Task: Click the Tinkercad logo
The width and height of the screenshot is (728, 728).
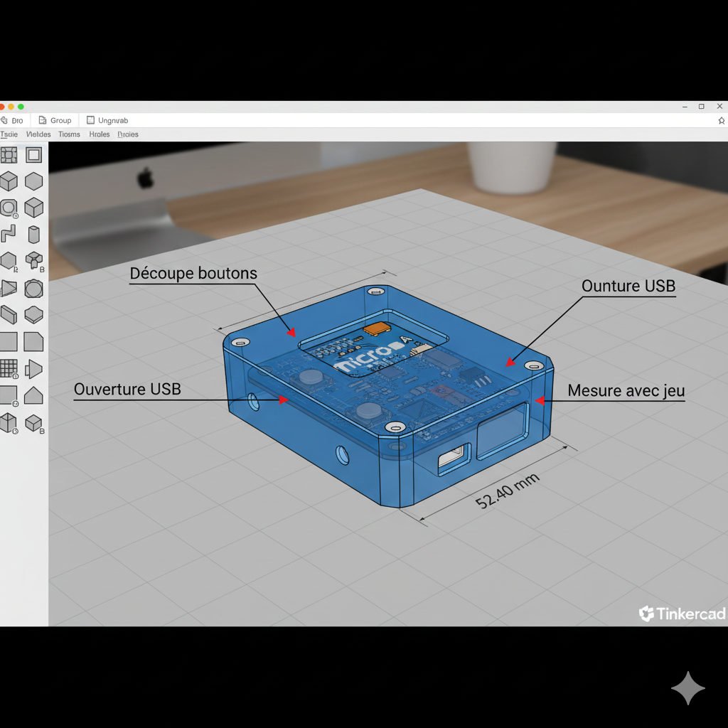Action: (681, 614)
